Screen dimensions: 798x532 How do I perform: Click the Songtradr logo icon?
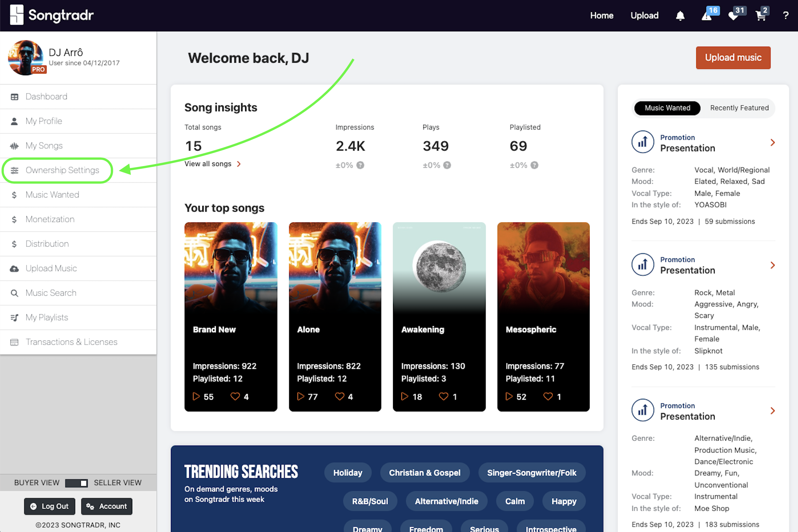tap(17, 15)
